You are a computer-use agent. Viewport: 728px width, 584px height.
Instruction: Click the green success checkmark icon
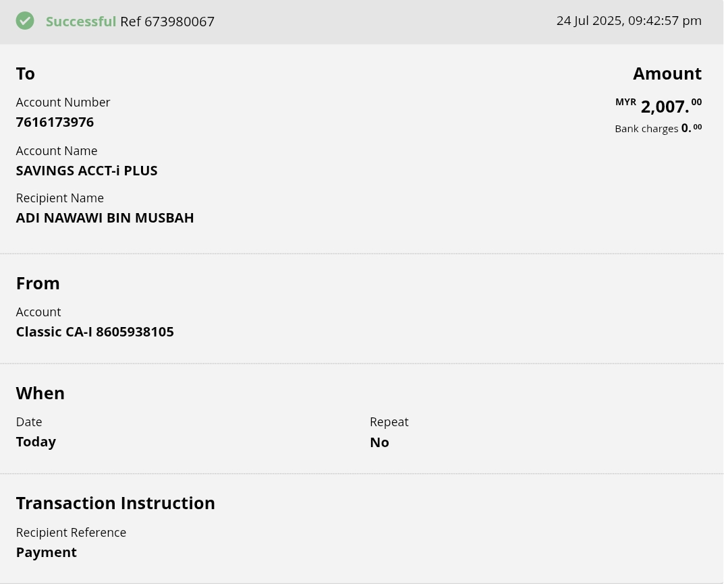pos(25,21)
